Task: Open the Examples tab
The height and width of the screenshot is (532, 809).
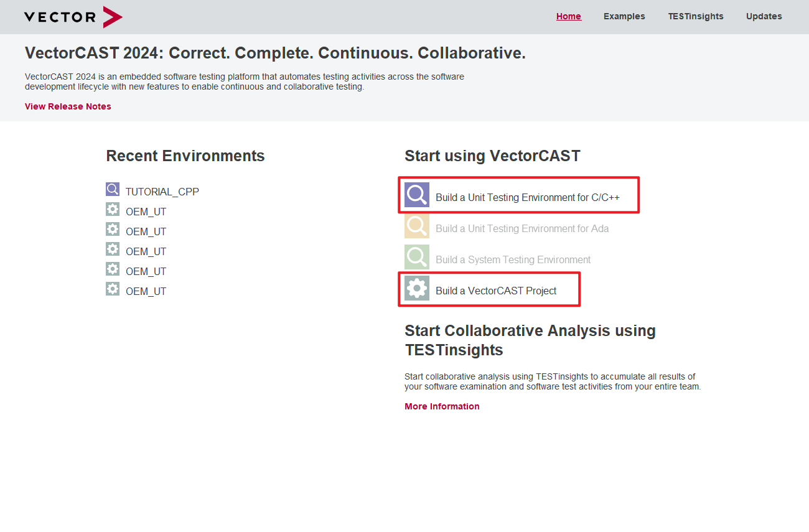Action: 624,17
